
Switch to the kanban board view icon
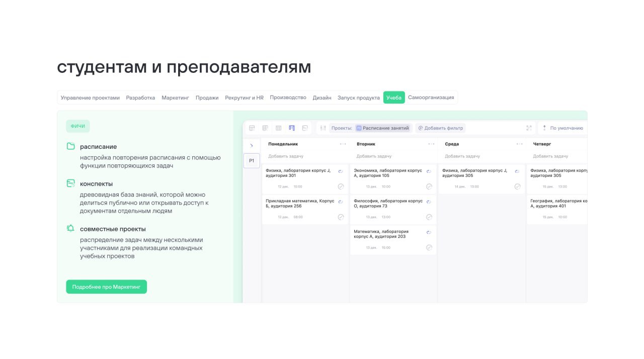pos(292,128)
